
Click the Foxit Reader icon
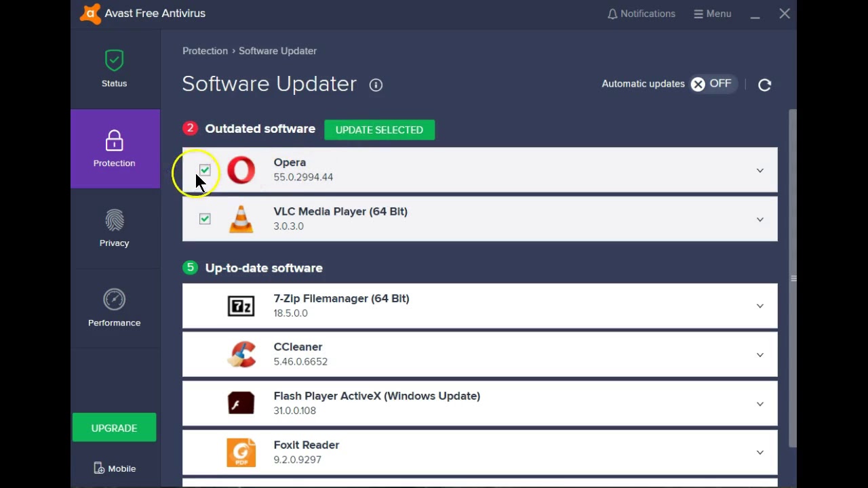[x=241, y=452]
